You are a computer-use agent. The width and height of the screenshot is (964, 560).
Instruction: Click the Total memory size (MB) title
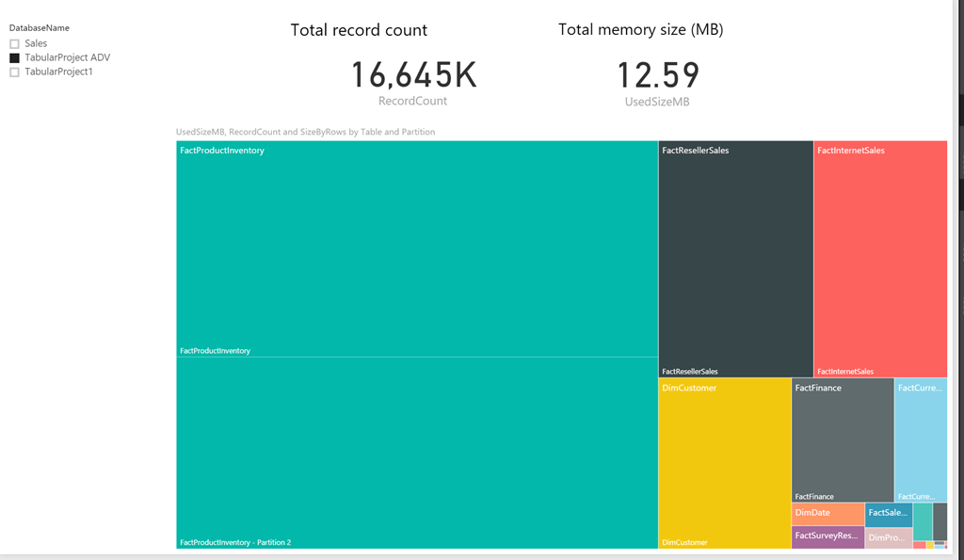640,29
